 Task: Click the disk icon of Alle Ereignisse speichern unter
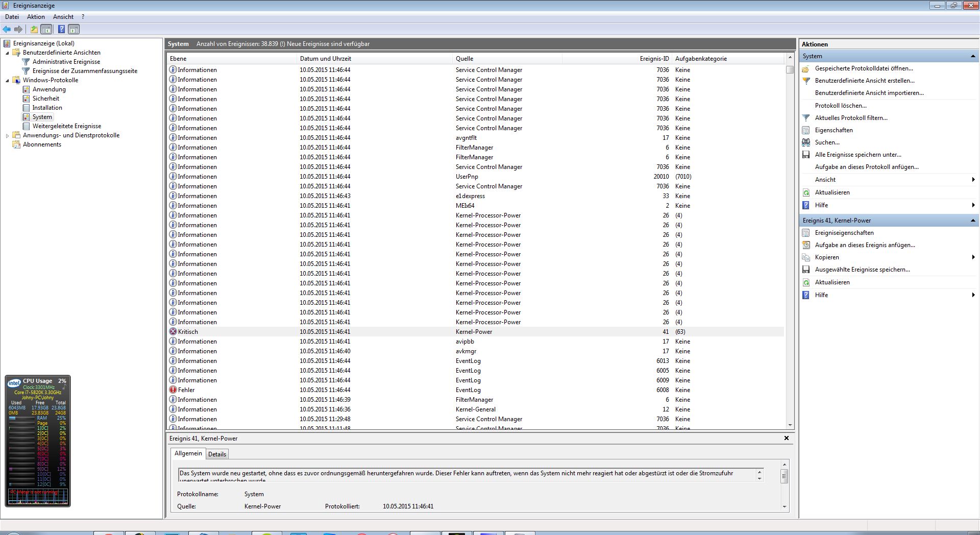tap(806, 155)
